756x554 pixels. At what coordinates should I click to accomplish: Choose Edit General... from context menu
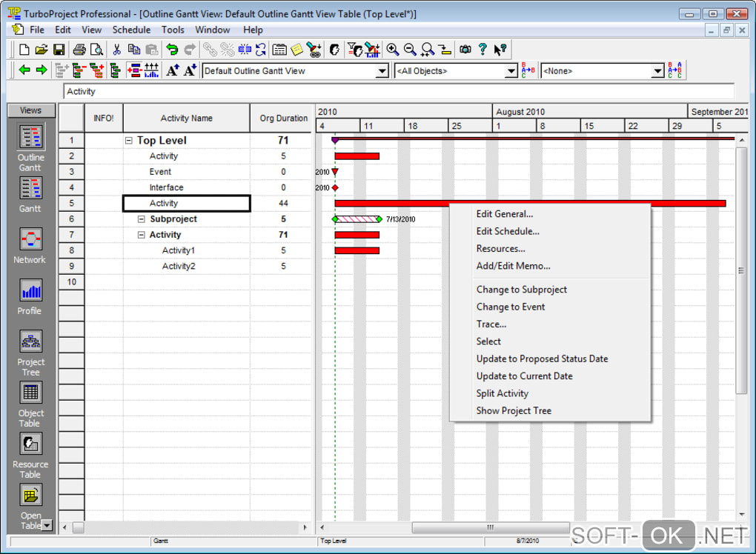coord(504,214)
